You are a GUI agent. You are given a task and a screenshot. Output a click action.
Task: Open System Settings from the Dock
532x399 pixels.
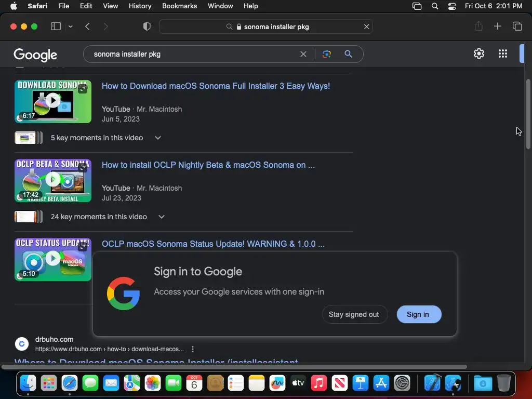pos(402,383)
